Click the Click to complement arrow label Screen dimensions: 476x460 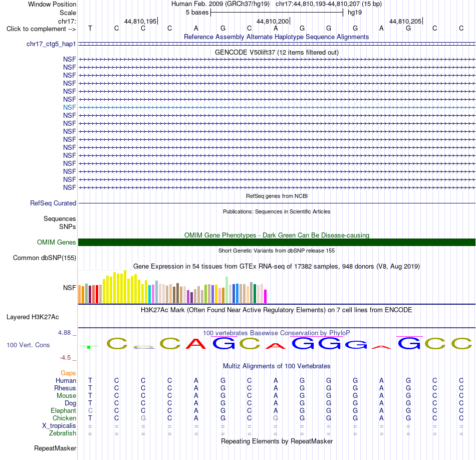pyautogui.click(x=41, y=29)
